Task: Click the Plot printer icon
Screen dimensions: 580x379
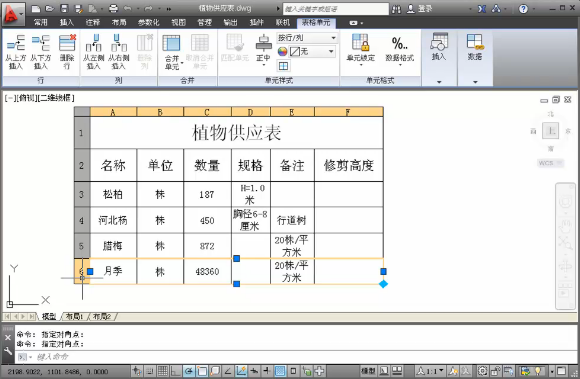Action: [114, 9]
